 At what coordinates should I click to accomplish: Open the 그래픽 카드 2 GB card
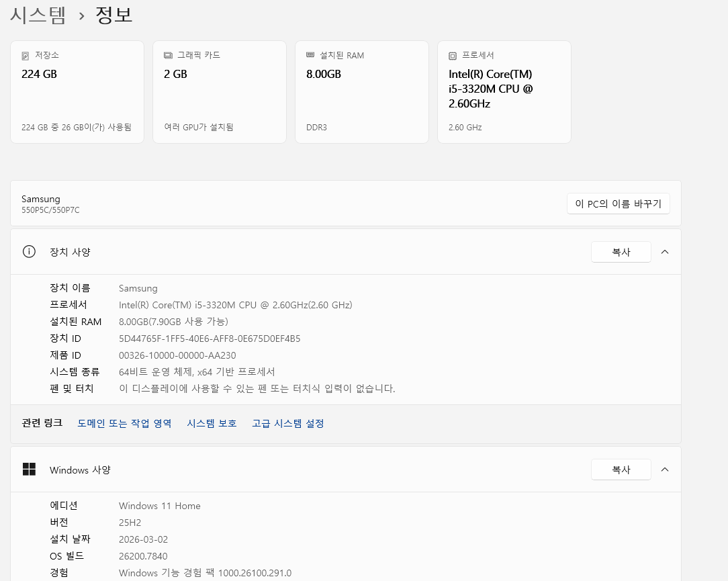pyautogui.click(x=220, y=92)
